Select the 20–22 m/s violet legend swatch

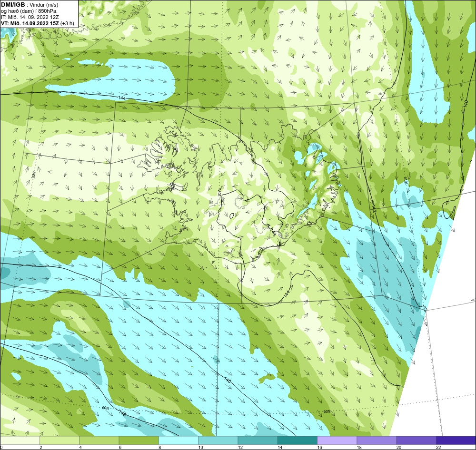click(416, 440)
